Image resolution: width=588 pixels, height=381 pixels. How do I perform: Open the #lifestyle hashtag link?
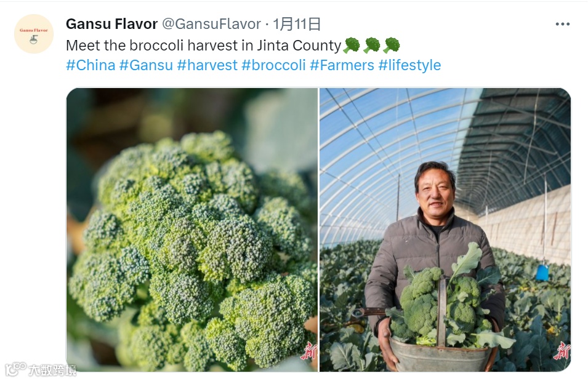pos(409,65)
